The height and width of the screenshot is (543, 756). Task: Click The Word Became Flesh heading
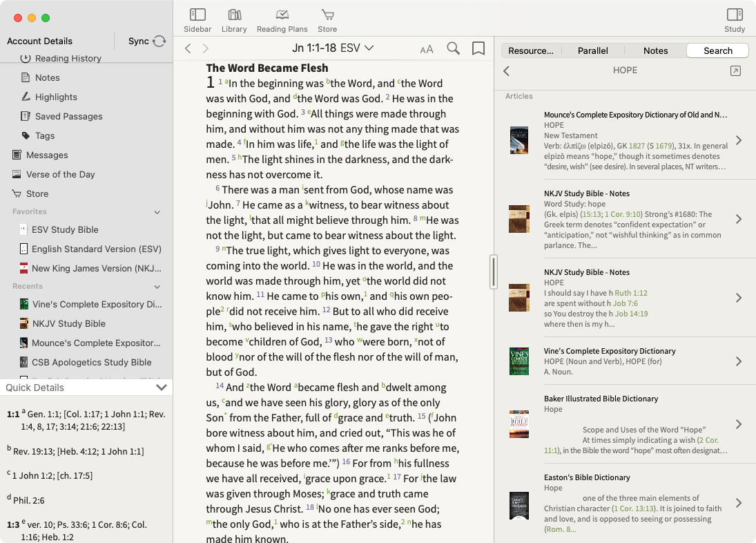coord(267,68)
